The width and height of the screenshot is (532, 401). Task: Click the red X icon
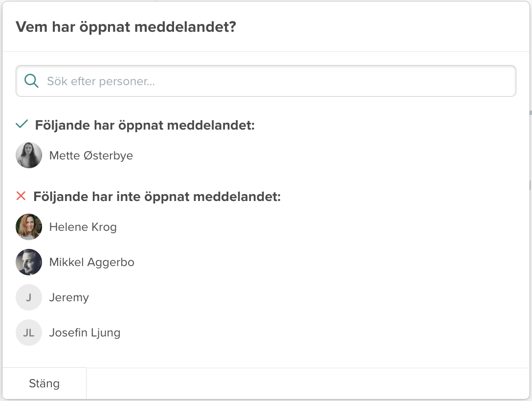[21, 196]
